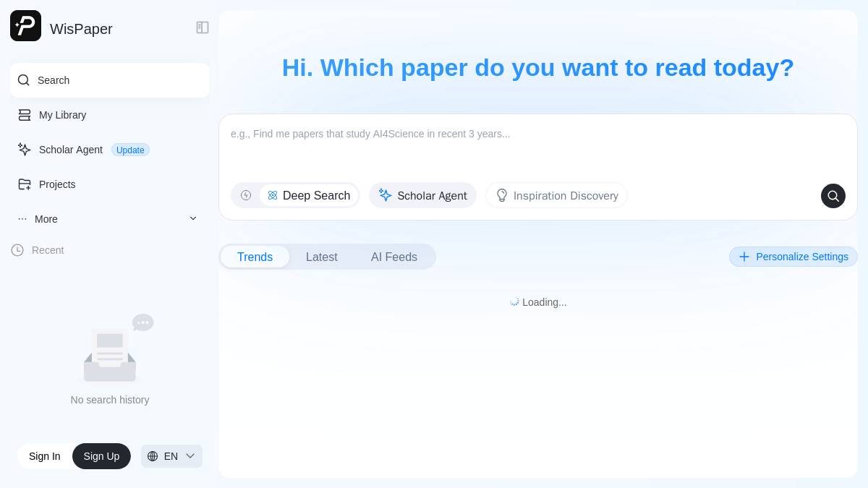Click the round search submit button
Screen dimensions: 868x488
click(x=833, y=196)
